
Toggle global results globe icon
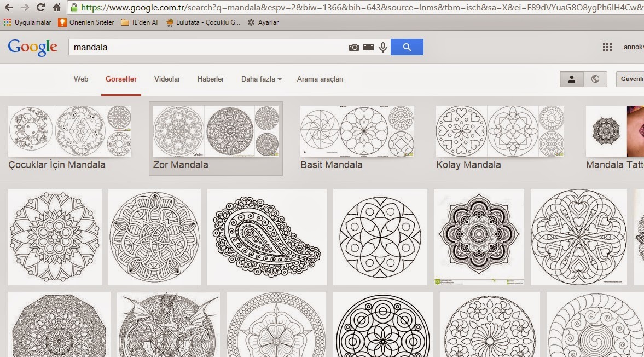coord(595,79)
